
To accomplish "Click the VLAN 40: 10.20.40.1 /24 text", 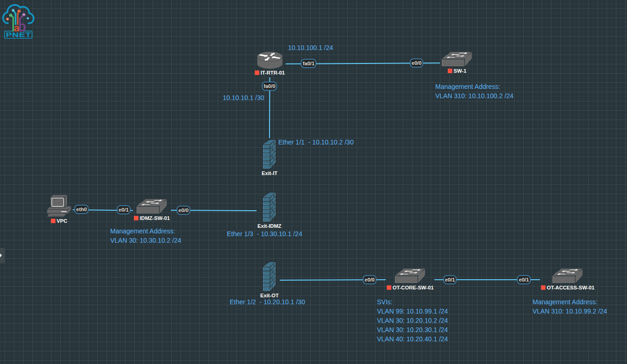I will coord(413,339).
